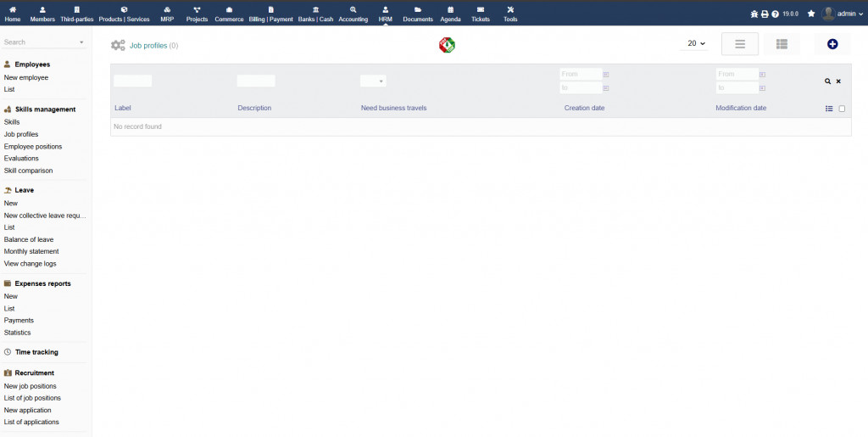Screen dimensions: 868x437
Task: Open the Skills link
Action: [x=12, y=122]
